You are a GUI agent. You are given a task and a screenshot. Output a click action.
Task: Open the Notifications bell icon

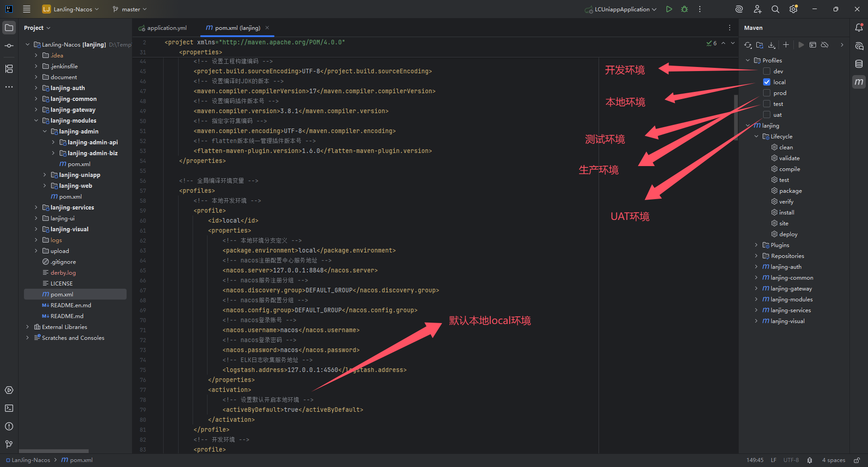point(859,28)
